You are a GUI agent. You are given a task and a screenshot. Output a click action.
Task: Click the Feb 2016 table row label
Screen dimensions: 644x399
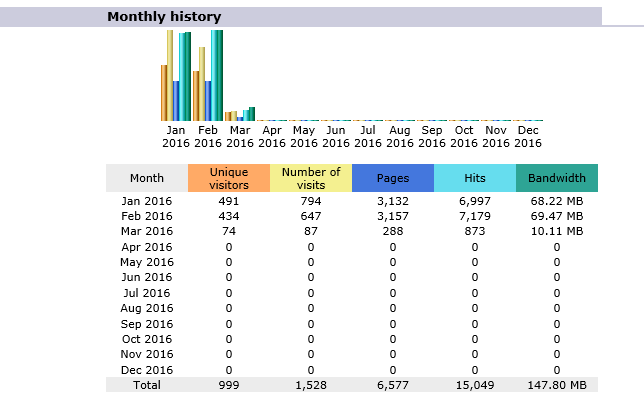[x=147, y=216]
